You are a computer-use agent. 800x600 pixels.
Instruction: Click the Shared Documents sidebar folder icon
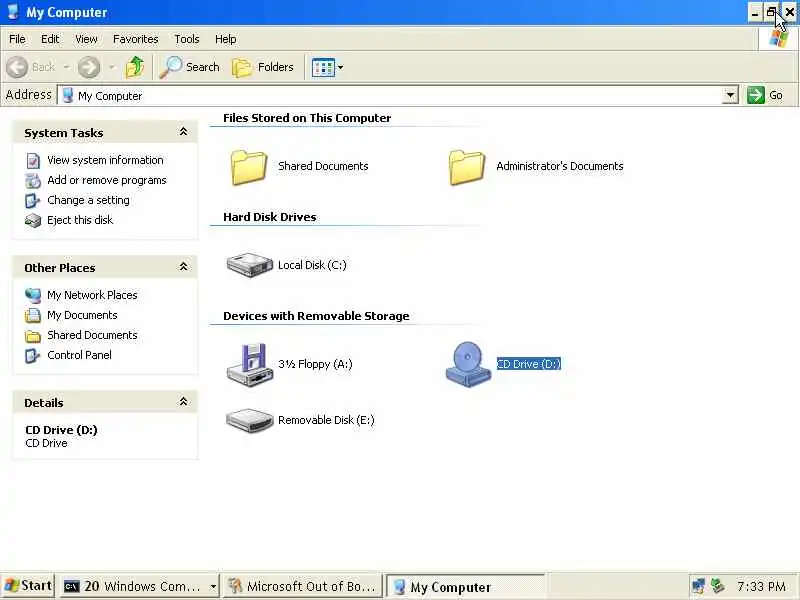(x=33, y=336)
